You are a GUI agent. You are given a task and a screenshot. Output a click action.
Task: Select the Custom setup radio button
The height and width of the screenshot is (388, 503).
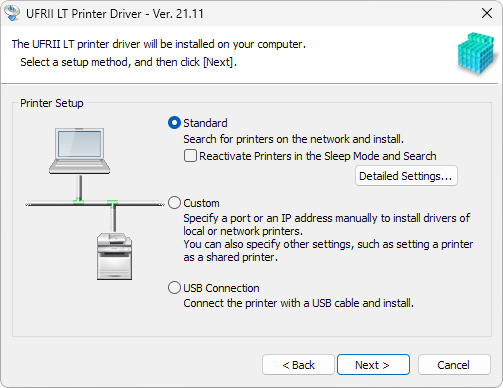[174, 203]
